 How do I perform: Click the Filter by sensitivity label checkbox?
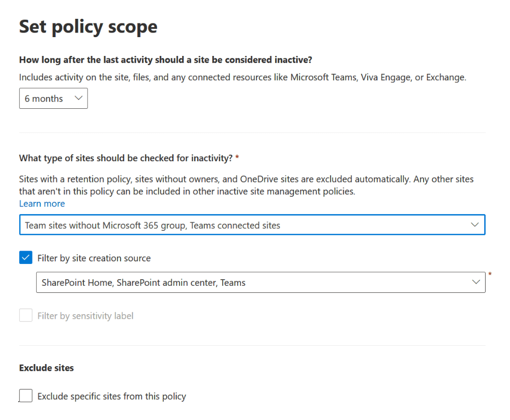tap(25, 315)
